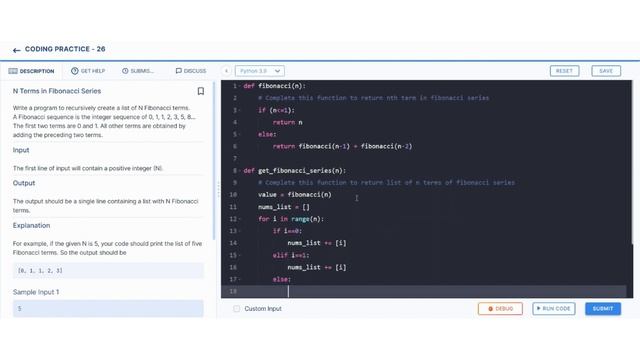This screenshot has height=360, width=640.
Task: Click the Sample Input 1 heading
Action: (x=36, y=292)
